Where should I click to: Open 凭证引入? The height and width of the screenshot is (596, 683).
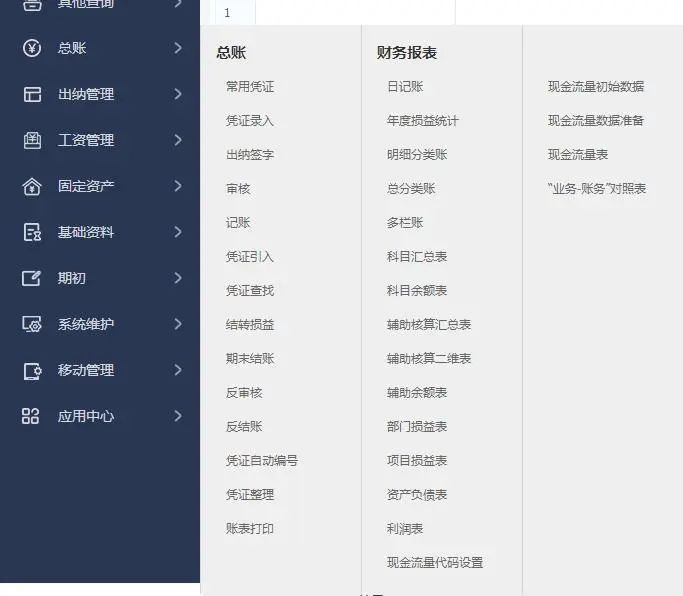click(250, 257)
